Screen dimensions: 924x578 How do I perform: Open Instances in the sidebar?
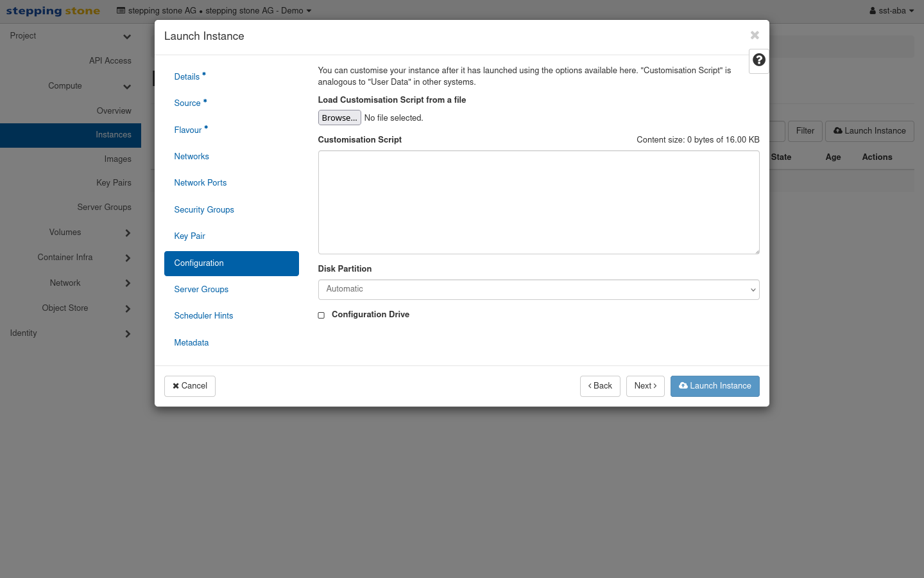[71, 135]
